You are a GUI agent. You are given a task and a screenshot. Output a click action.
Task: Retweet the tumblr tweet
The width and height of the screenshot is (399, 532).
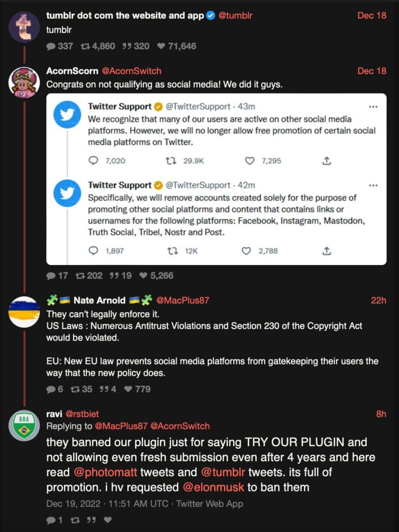point(85,46)
